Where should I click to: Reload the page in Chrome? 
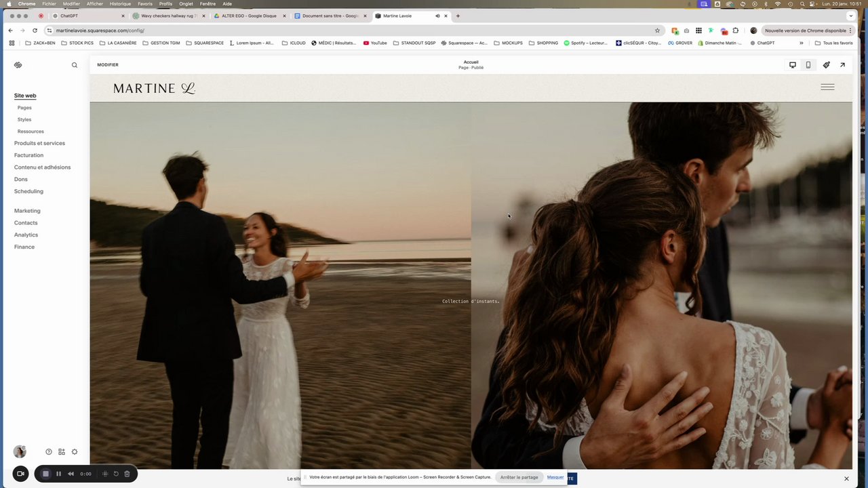pyautogui.click(x=35, y=30)
